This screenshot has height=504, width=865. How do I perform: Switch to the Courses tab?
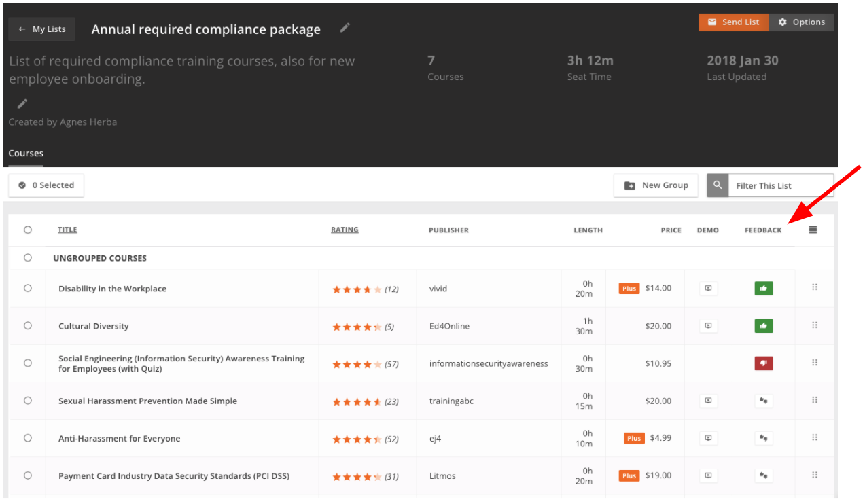coord(26,154)
